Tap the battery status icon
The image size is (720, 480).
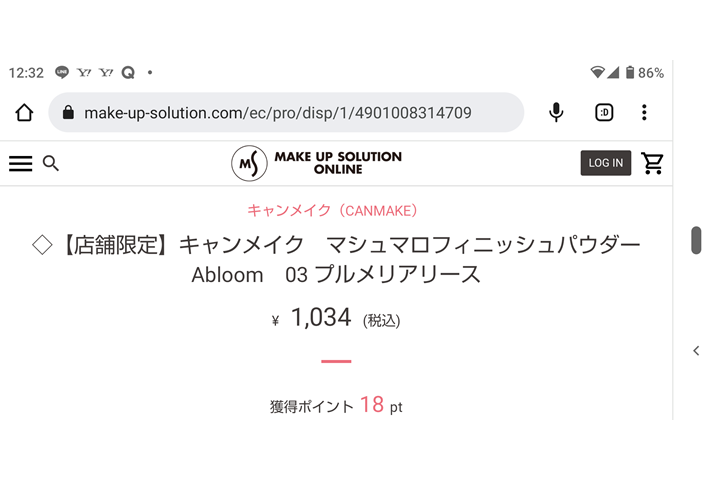click(630, 73)
